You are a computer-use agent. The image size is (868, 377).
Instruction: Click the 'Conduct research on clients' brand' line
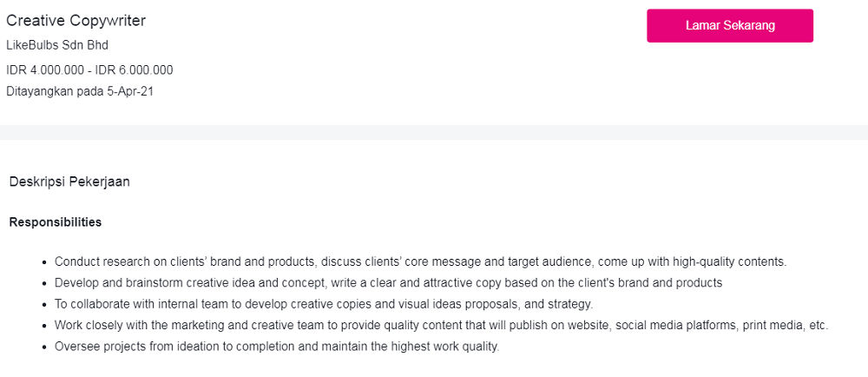(x=420, y=261)
